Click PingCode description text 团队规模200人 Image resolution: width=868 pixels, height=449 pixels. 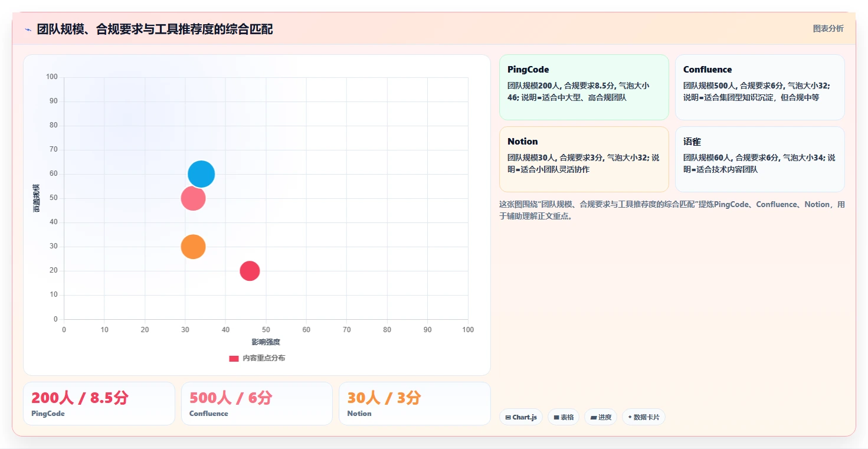coord(578,91)
